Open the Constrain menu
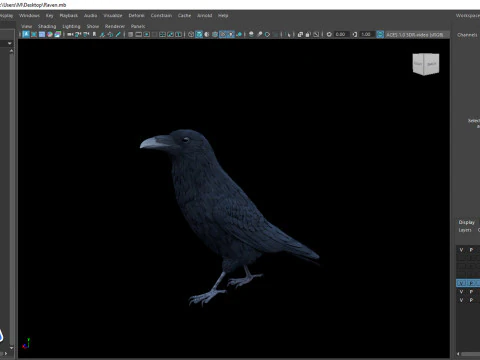Image resolution: width=480 pixels, height=360 pixels. (161, 15)
